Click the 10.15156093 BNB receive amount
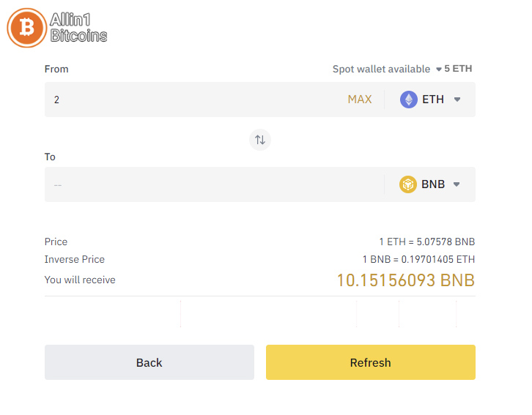532x415 pixels. (406, 280)
